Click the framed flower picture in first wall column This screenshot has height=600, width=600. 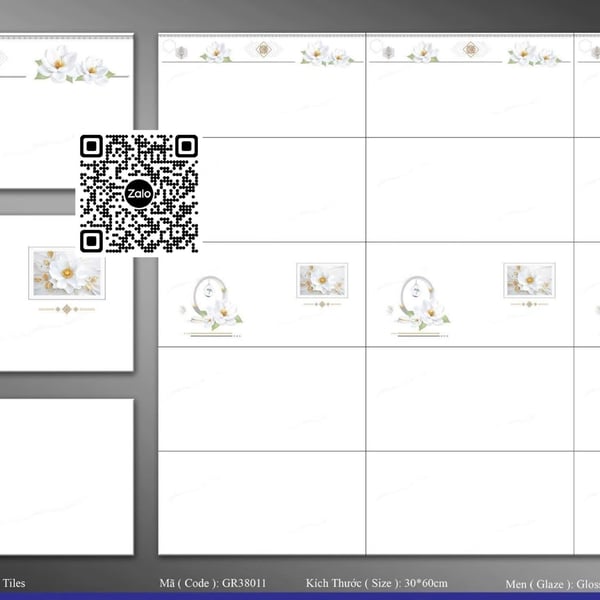coord(322,280)
